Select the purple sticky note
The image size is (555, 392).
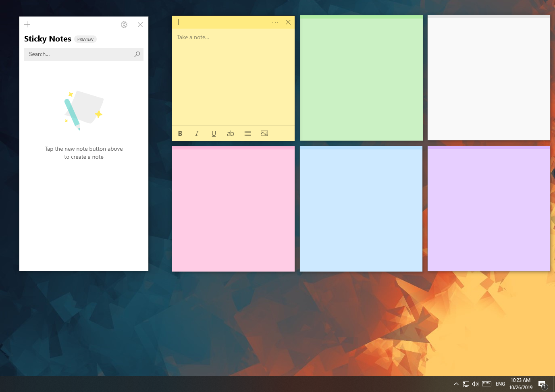[x=488, y=209]
